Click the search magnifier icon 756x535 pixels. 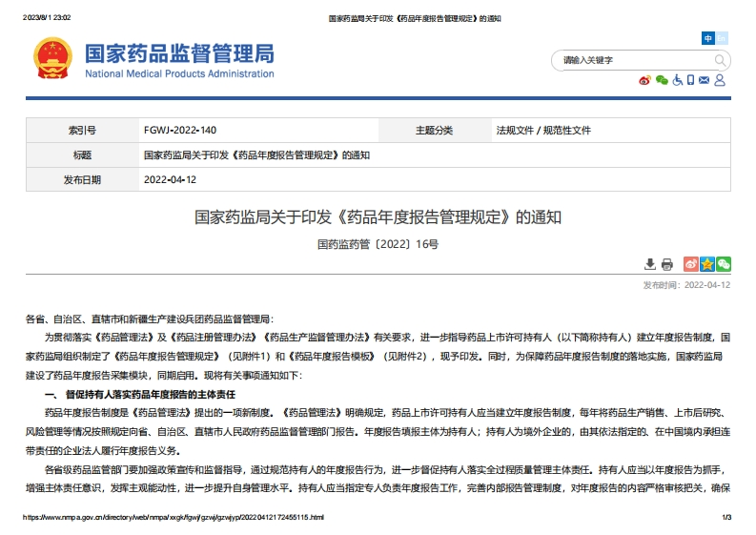click(721, 60)
